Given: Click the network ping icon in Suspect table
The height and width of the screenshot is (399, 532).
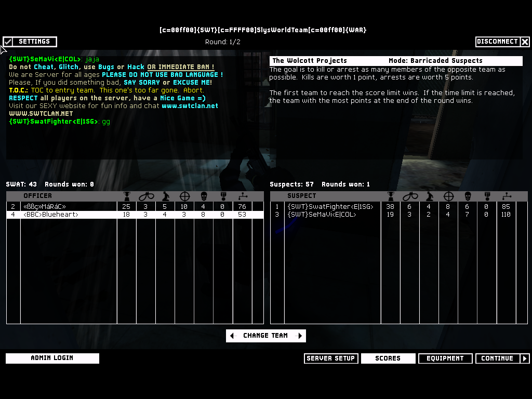Looking at the screenshot, I should click(507, 196).
